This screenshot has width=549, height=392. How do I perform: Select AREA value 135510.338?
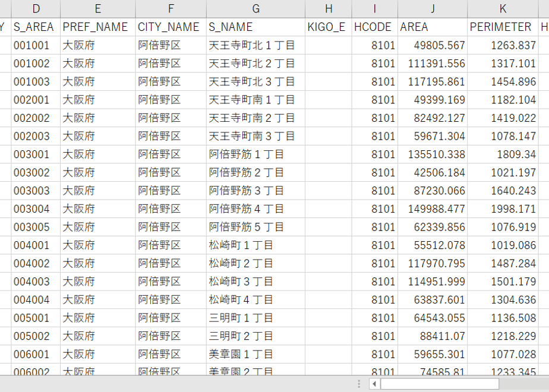click(x=433, y=154)
